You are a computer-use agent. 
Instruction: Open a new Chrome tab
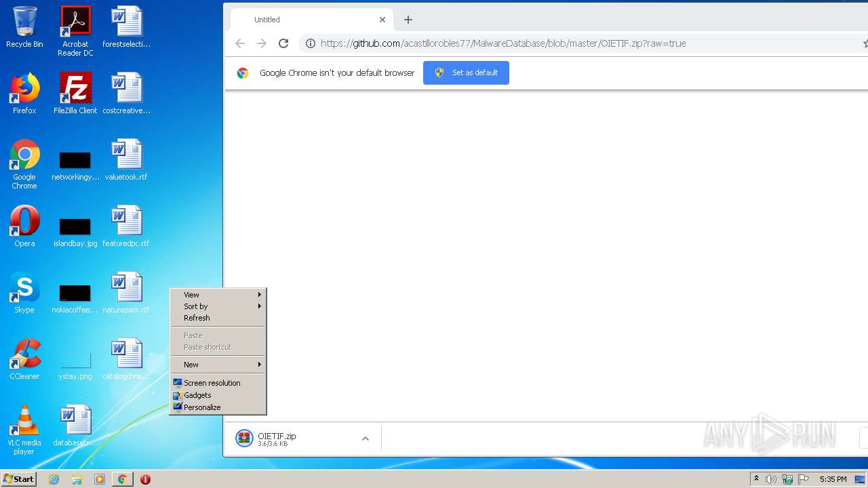[x=408, y=20]
